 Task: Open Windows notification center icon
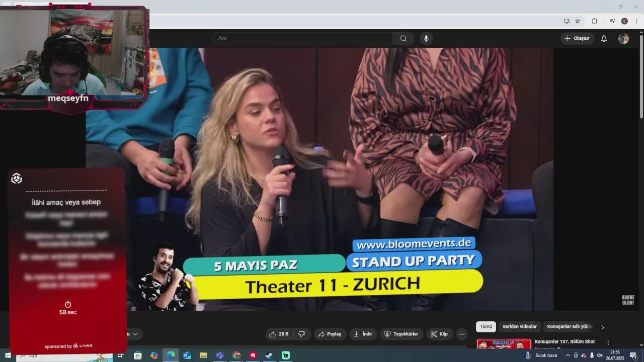[633, 355]
